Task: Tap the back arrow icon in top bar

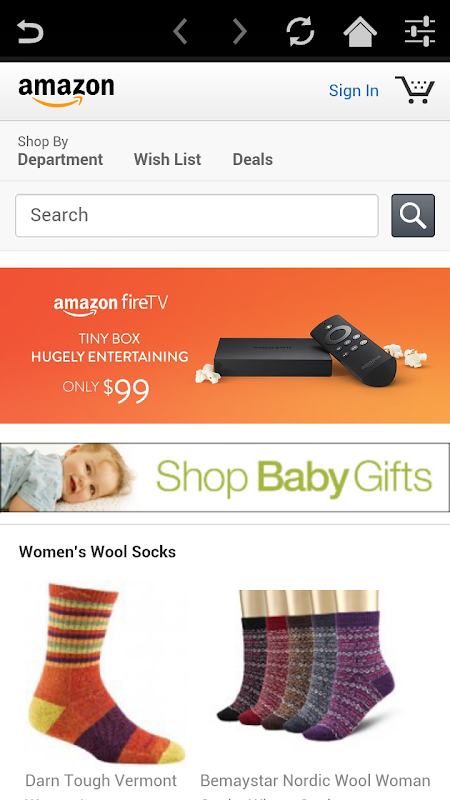Action: [x=30, y=31]
